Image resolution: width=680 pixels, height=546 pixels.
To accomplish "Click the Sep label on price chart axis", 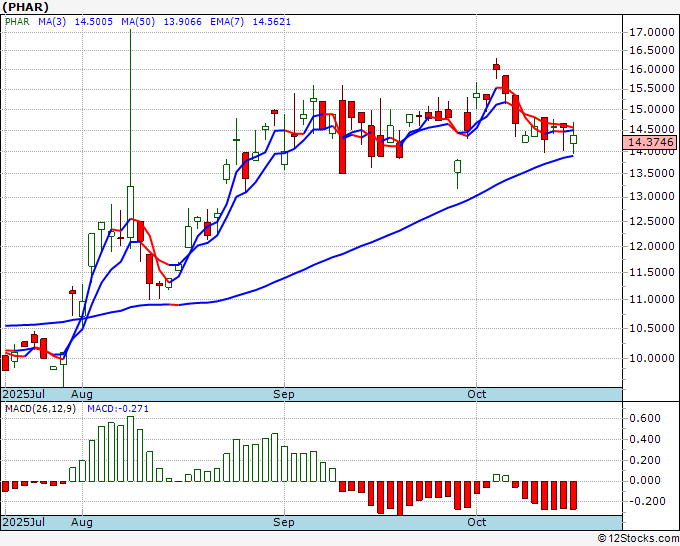I will 284,394.
